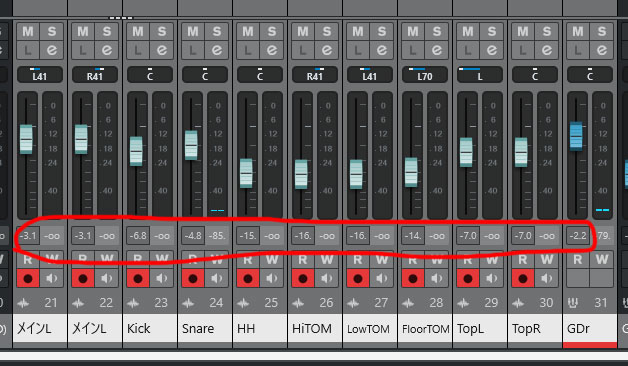Toggle Listen on the FloorTOM channel
Image resolution: width=628 pixels, height=366 pixels.
point(413,50)
